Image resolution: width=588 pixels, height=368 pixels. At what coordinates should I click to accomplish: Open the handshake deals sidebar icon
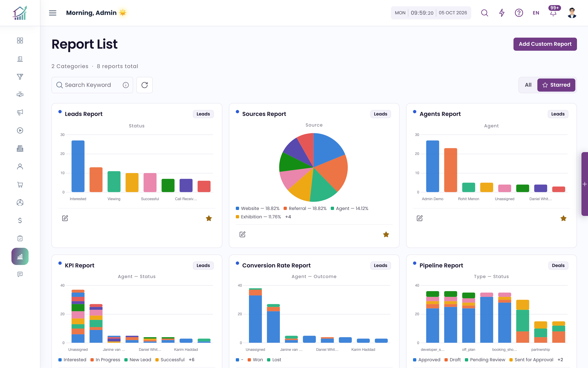coord(20,94)
